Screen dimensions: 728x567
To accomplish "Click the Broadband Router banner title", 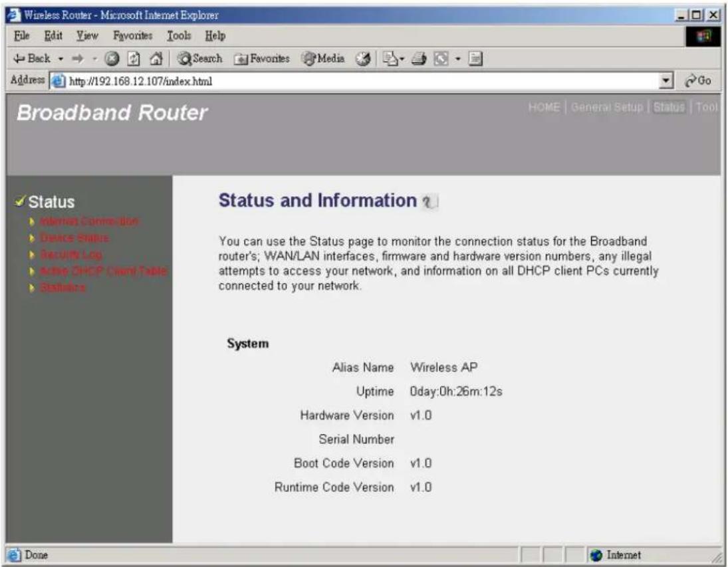I will [112, 113].
